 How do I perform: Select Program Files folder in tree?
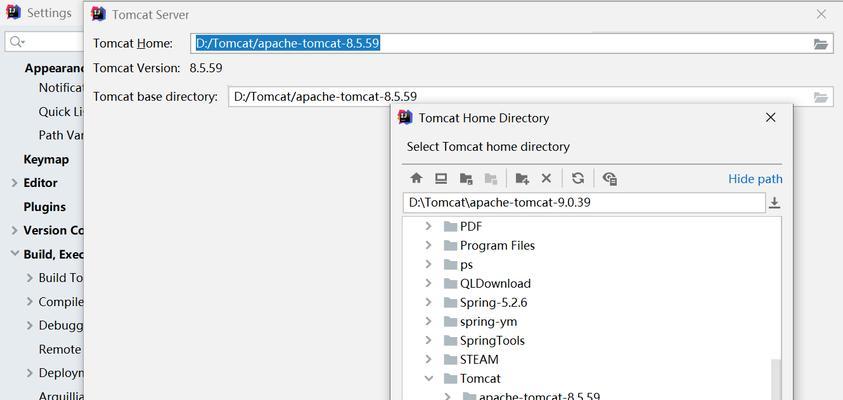click(497, 246)
